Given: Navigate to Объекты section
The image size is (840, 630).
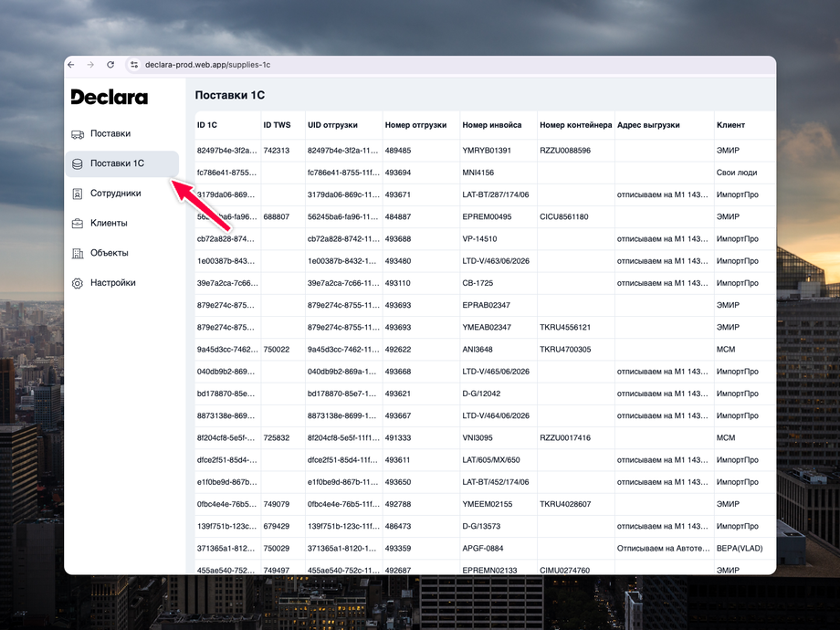Looking at the screenshot, I should (121, 254).
